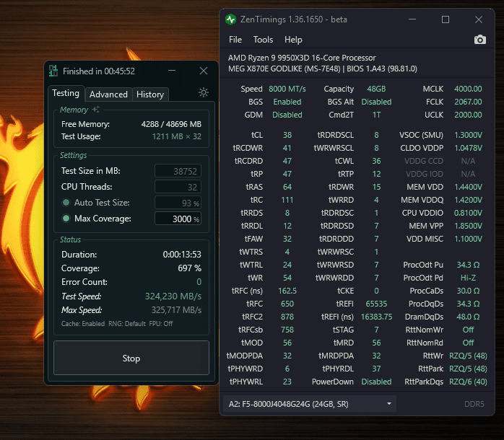Click the PowerDown value Disabled
The height and width of the screenshot is (440, 504).
point(376,382)
